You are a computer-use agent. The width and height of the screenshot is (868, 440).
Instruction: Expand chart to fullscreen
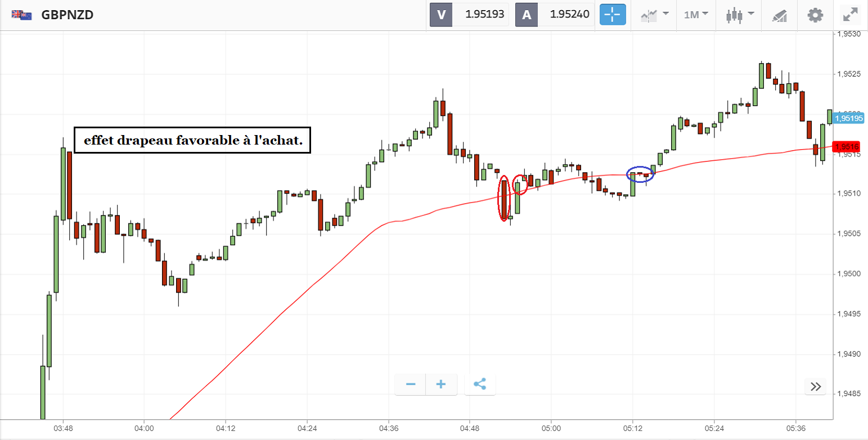(849, 15)
